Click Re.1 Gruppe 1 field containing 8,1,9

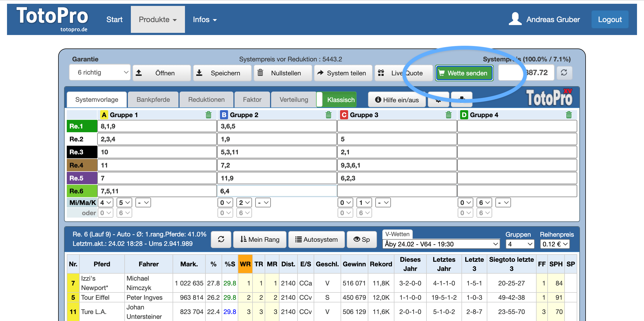157,126
